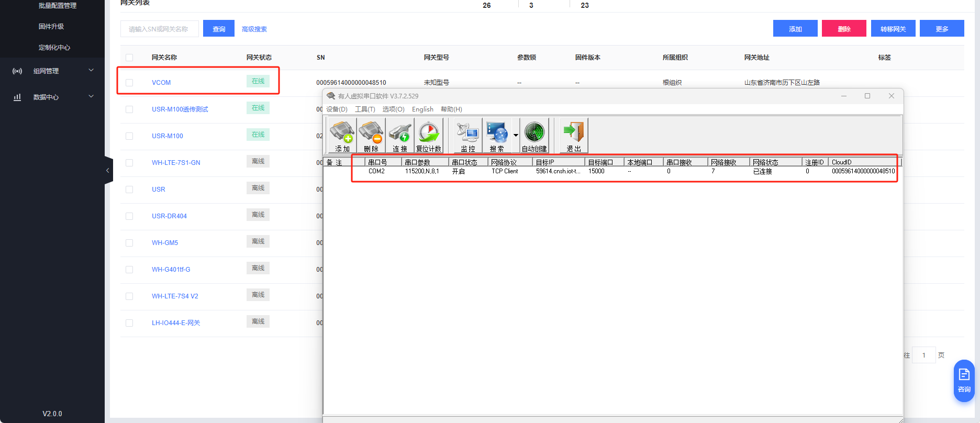
Task: Open the 高级搜索 advanced search link
Action: 254,29
